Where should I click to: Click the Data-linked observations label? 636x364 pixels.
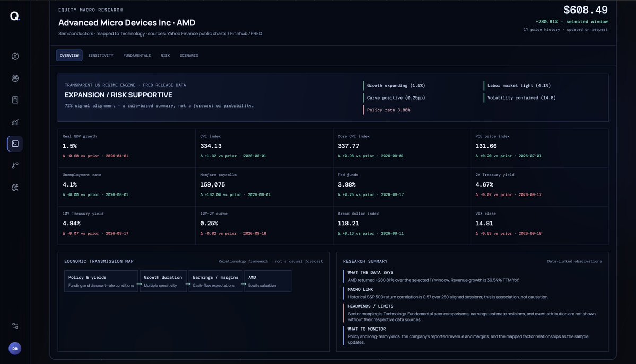tap(574, 261)
